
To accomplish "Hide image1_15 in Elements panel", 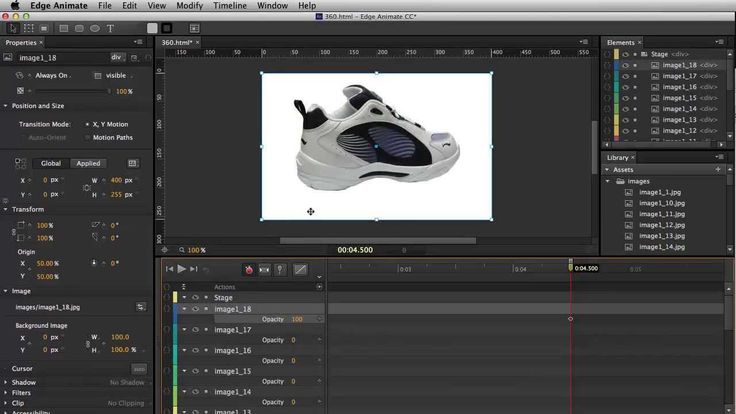I will point(625,98).
